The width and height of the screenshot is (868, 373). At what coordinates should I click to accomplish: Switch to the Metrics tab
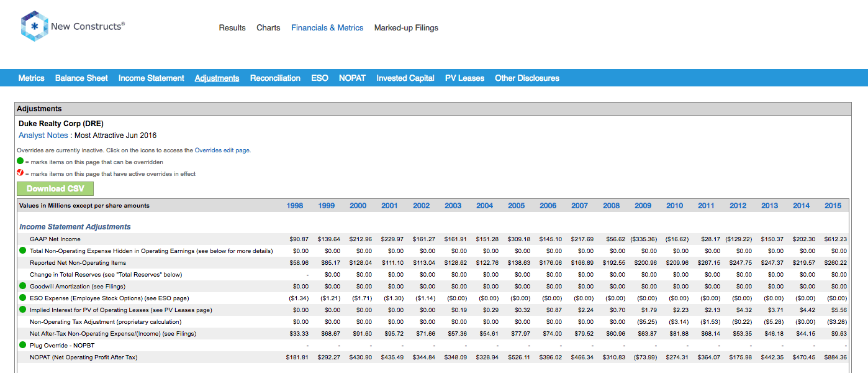32,78
